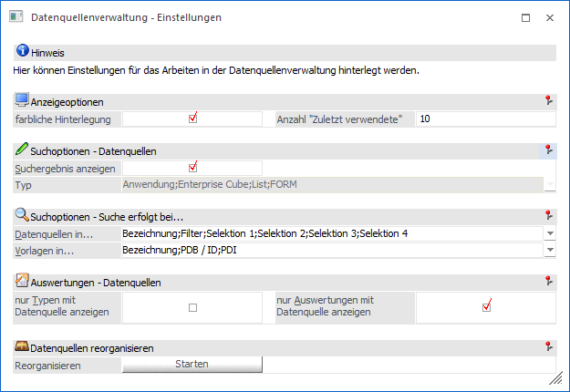The width and height of the screenshot is (570, 392).
Task: Expand the Vorlagen in dropdown
Action: (x=549, y=251)
